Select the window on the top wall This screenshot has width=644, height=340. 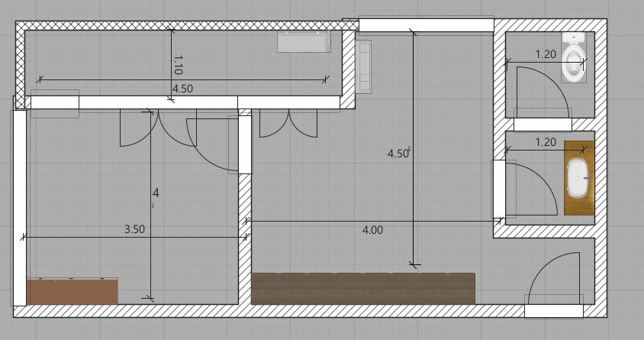(x=426, y=25)
